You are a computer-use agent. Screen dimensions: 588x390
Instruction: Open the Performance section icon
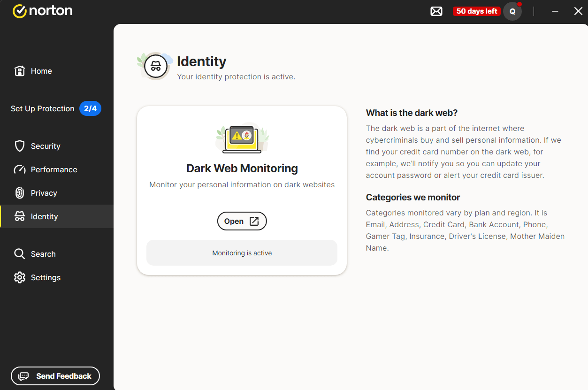tap(20, 169)
